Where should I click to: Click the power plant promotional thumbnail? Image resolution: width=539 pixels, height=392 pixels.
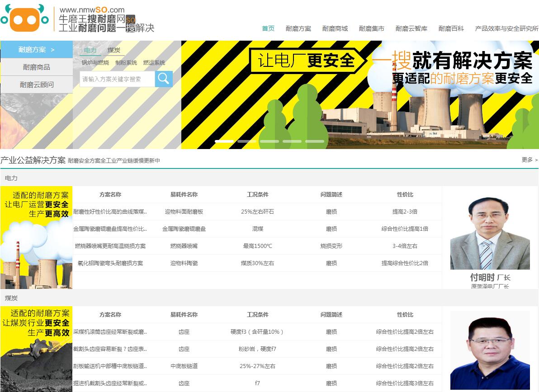(x=36, y=238)
